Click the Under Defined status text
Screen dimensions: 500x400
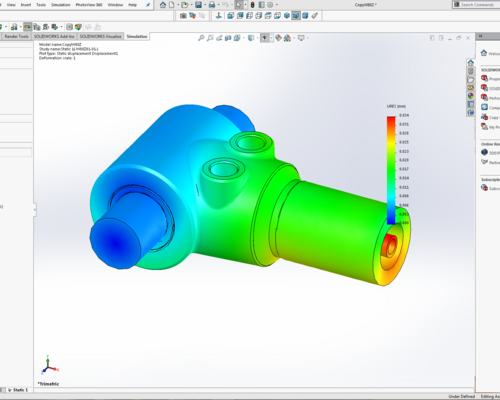pos(462,396)
